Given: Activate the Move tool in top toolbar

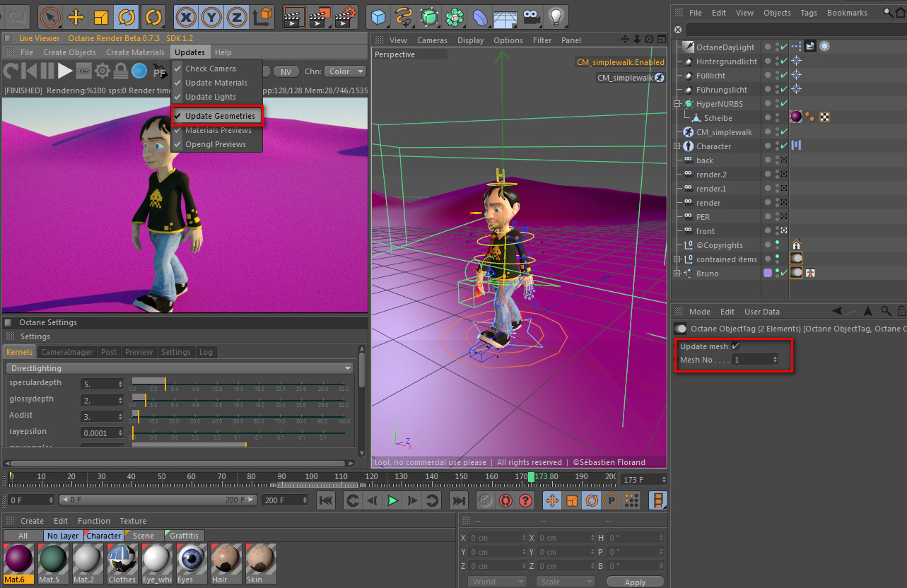Looking at the screenshot, I should (x=76, y=16).
